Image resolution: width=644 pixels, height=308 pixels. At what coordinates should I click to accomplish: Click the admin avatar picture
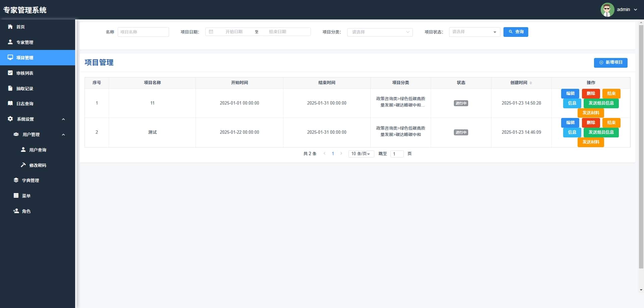[607, 10]
